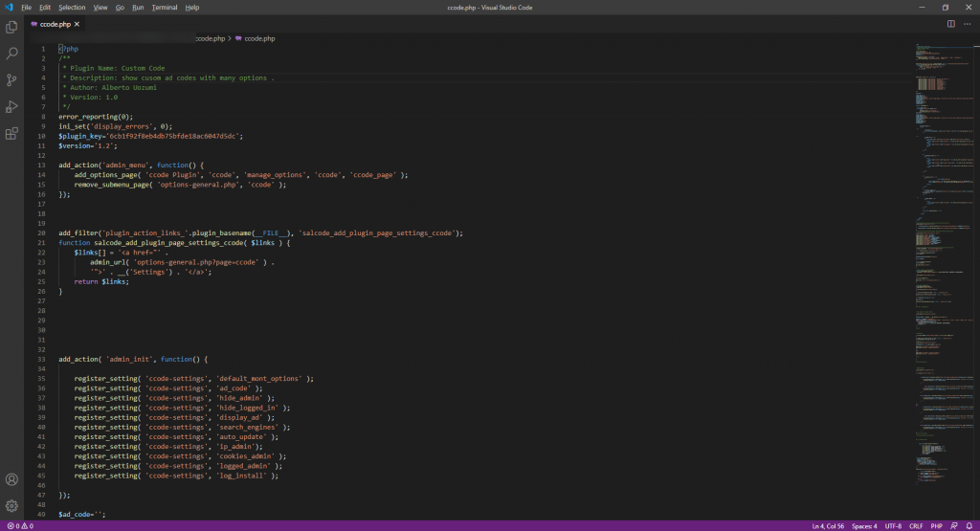This screenshot has width=980, height=531.
Task: Click the register_setting 'search_engines' line
Action: [x=182, y=428]
